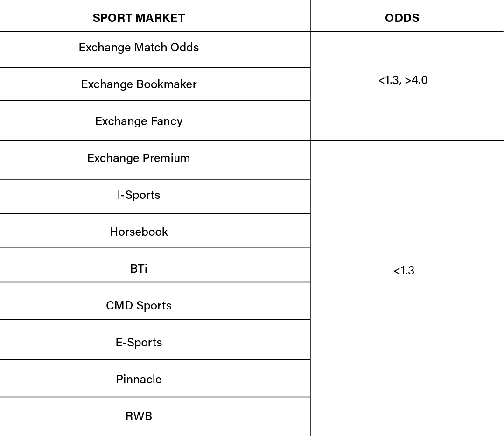The image size is (504, 436).
Task: Click the >4.0 odds value
Action: 416,80
